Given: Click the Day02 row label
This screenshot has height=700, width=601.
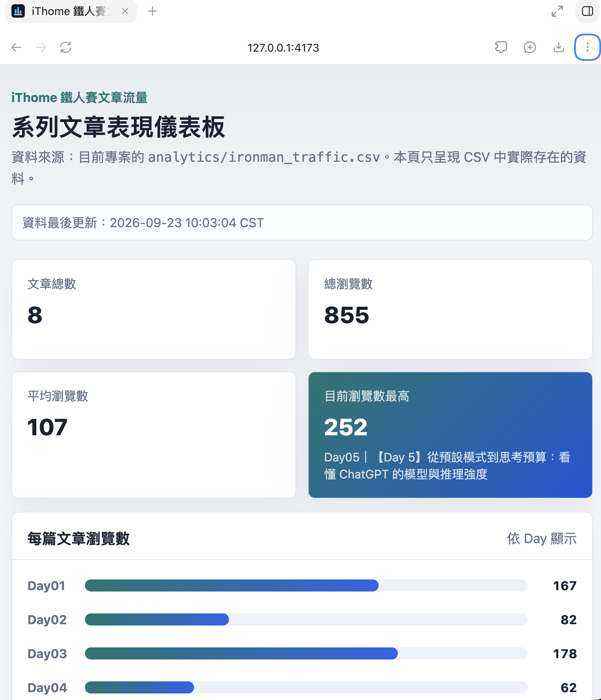Looking at the screenshot, I should pos(47,620).
